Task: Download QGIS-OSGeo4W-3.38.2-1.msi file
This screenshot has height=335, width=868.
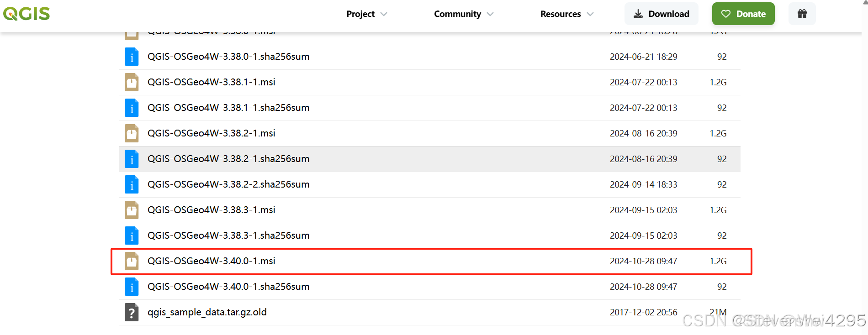Action: pyautogui.click(x=211, y=133)
